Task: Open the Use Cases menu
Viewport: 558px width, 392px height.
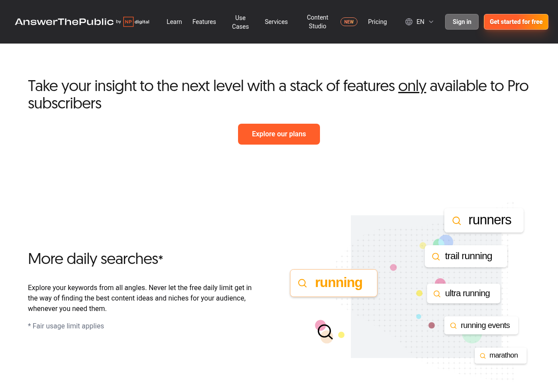Action: 240,22
